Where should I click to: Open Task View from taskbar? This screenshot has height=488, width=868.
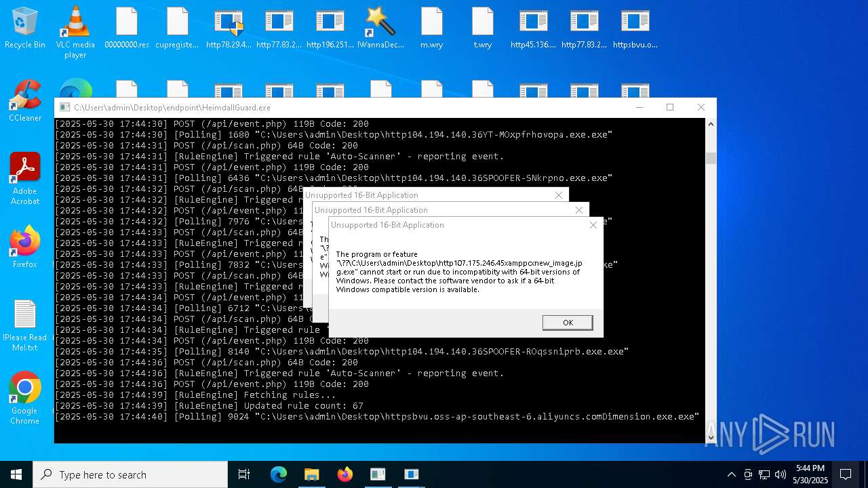tap(244, 474)
